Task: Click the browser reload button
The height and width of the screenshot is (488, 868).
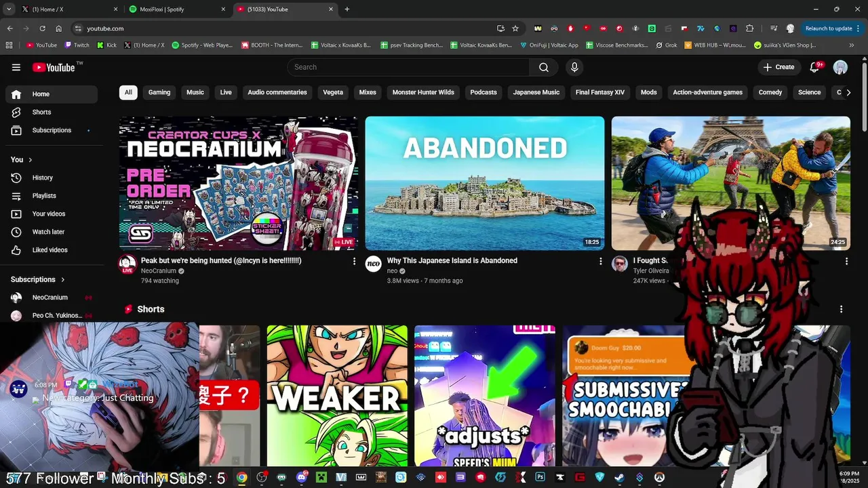Action: coord(42,28)
